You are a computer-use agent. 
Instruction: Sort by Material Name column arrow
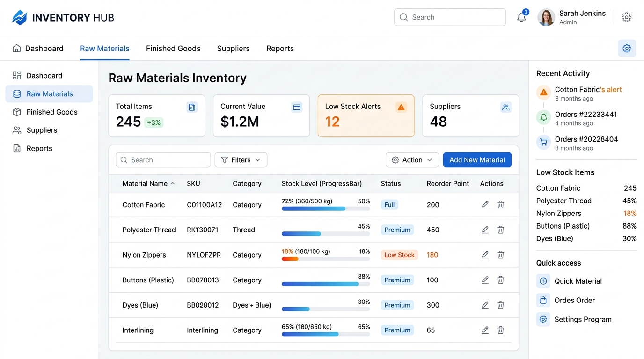point(173,184)
